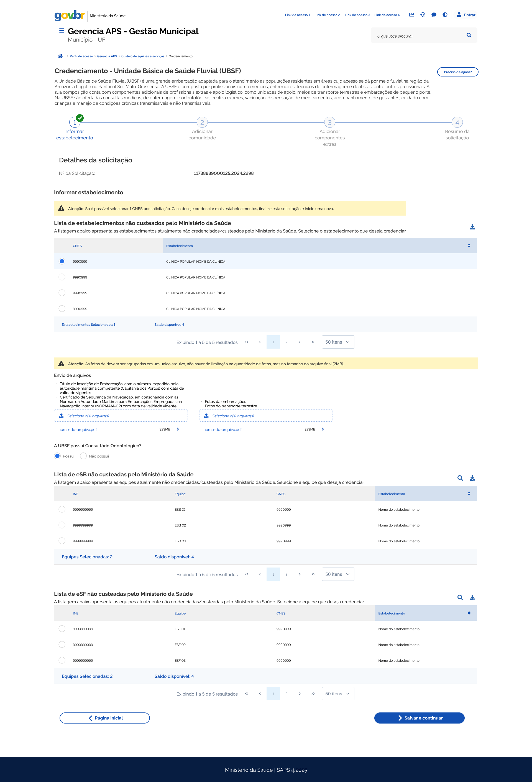Open the headset support icon in header
This screenshot has width=532, height=782.
click(423, 15)
